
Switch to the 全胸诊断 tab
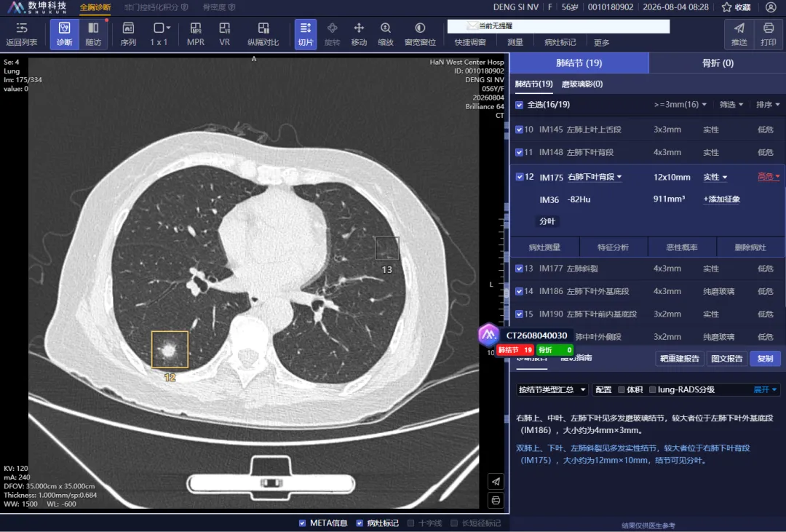point(95,7)
